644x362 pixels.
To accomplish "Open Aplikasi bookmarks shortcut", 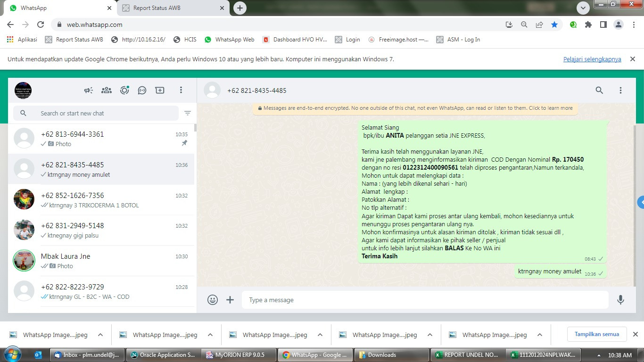I will tap(22, 40).
